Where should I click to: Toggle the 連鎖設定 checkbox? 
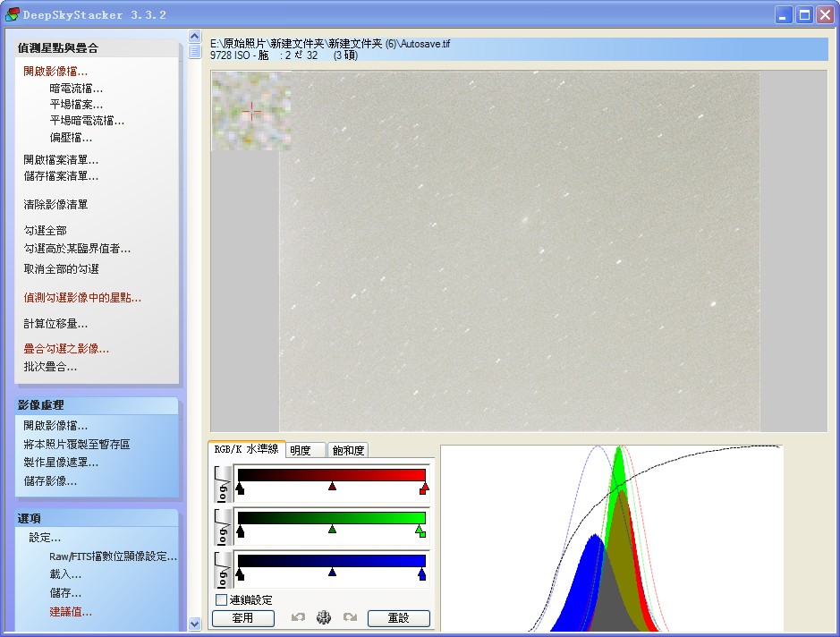(x=221, y=599)
